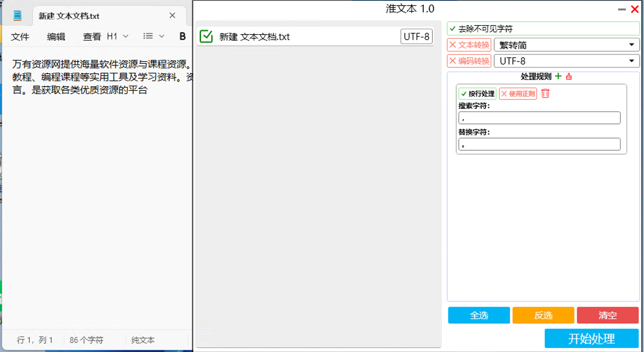Enable the 编码转换 toggle

point(469,61)
